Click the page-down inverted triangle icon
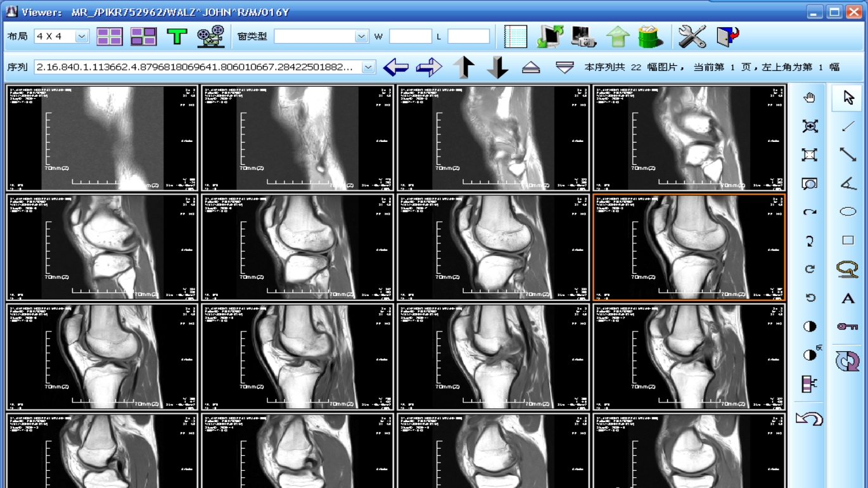This screenshot has width=868, height=488. [x=565, y=67]
